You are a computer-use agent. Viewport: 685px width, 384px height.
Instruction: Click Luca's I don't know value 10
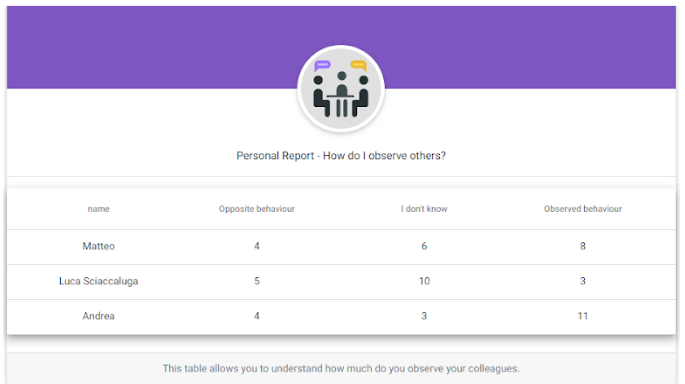tap(425, 281)
